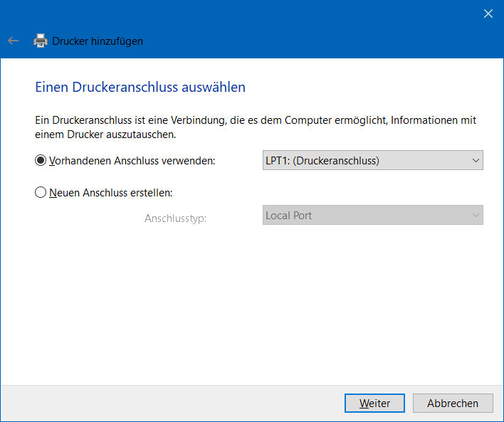Image resolution: width=504 pixels, height=422 pixels.
Task: Select the Vorhandenen Anschluss verwenden radio button
Action: click(41, 161)
